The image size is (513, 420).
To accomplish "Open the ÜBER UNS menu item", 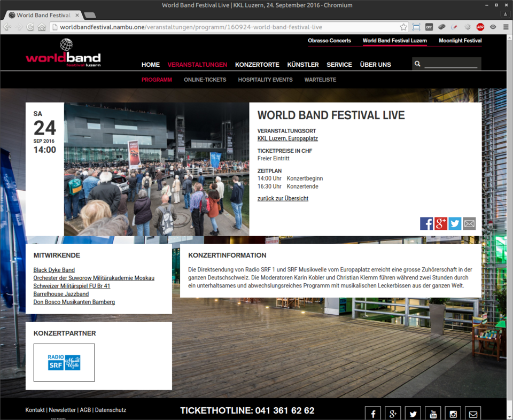I will (x=376, y=65).
